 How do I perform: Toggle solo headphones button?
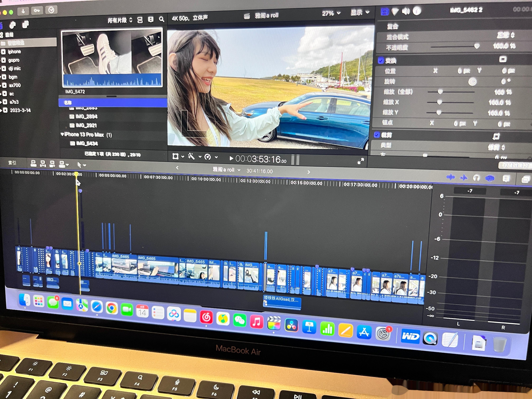click(x=476, y=178)
